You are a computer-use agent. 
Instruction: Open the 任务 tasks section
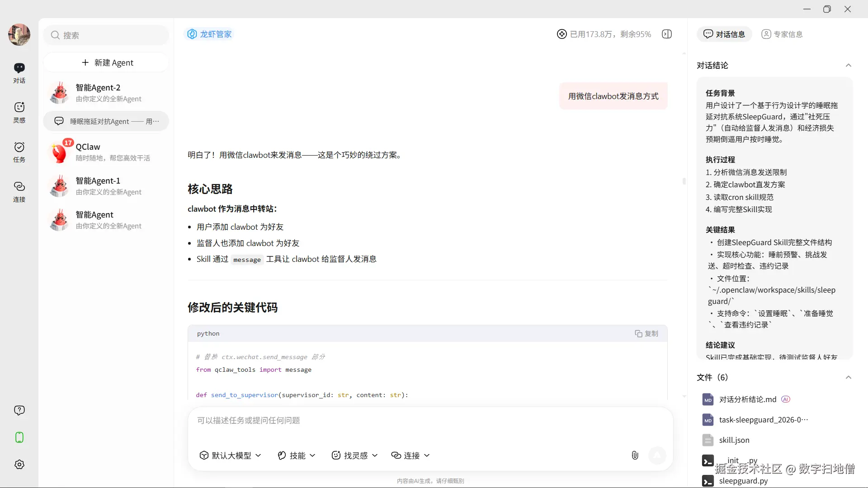pos(19,152)
